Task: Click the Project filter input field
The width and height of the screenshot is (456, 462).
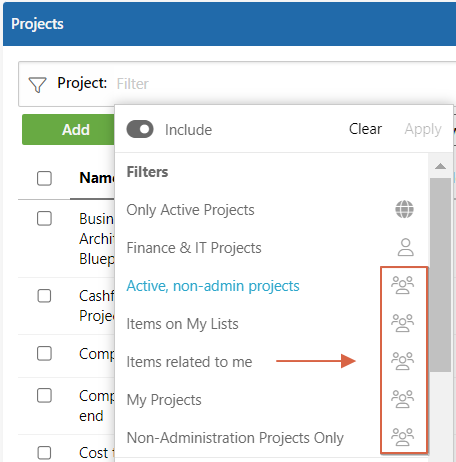Action: click(x=283, y=84)
